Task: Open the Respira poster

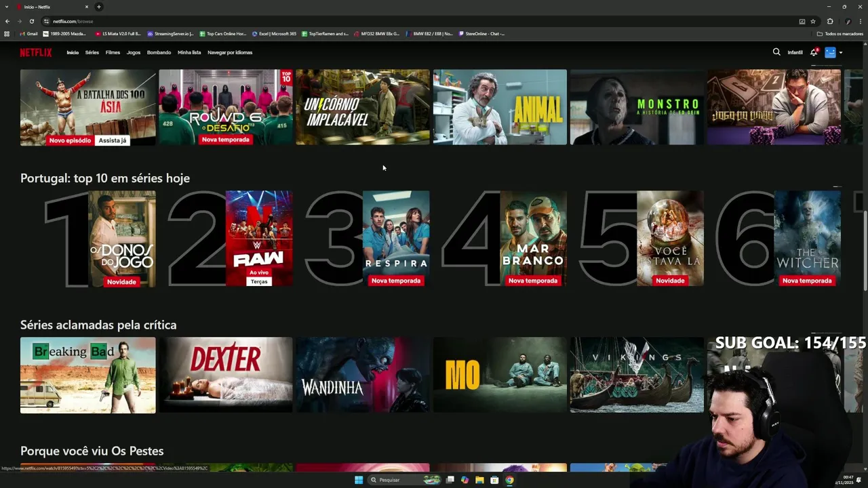Action: pyautogui.click(x=396, y=239)
